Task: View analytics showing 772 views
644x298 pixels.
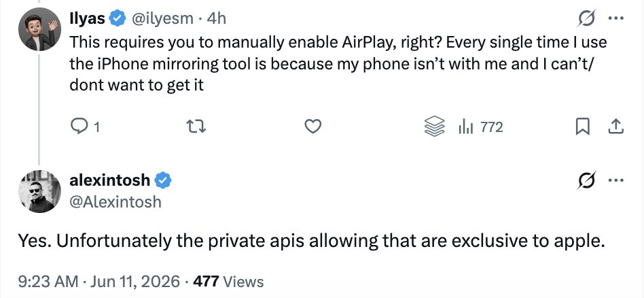Action: click(480, 127)
